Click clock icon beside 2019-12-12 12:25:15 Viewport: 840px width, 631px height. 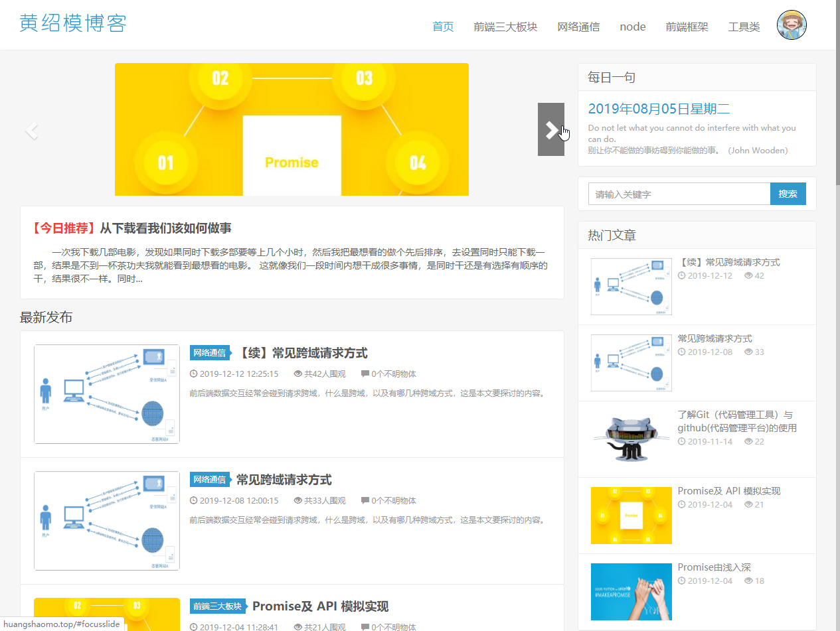click(193, 374)
